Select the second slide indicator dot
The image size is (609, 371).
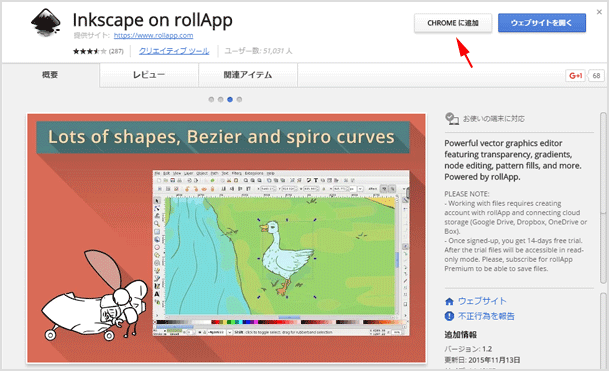pyautogui.click(x=221, y=99)
